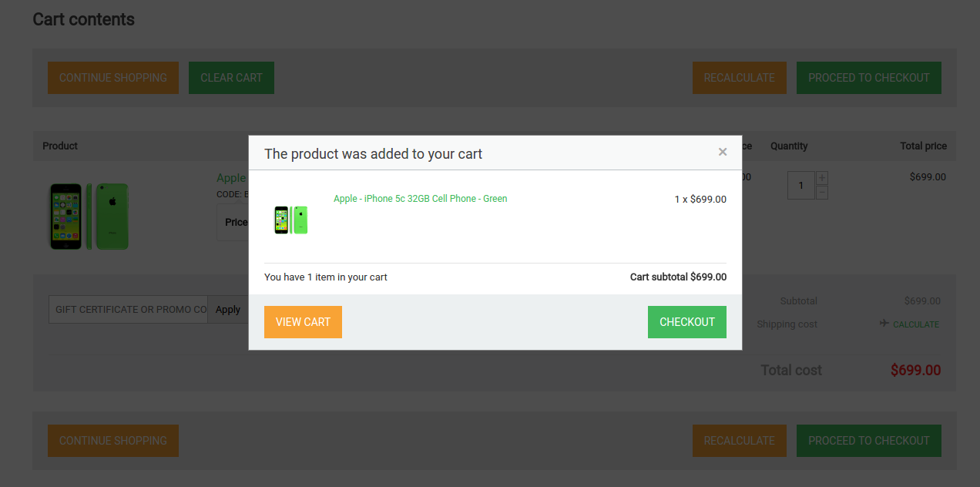980x487 pixels.
Task: Click the Clear Cart button
Action: [x=231, y=78]
